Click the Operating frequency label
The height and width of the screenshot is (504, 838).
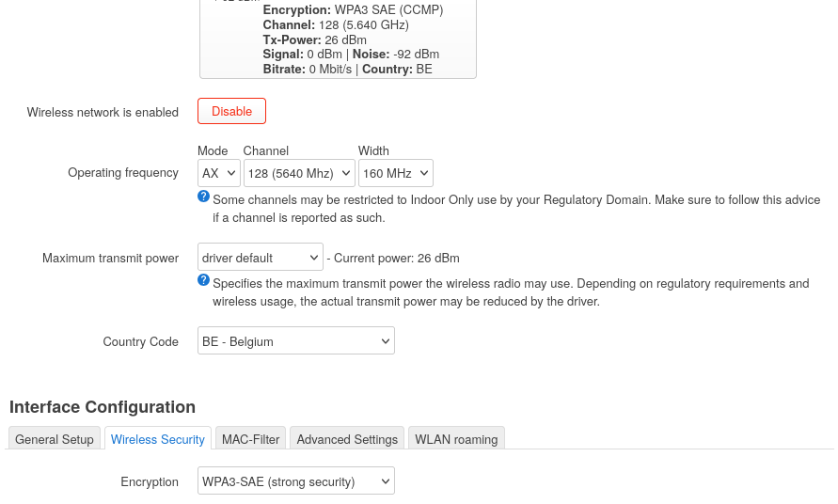tap(123, 173)
